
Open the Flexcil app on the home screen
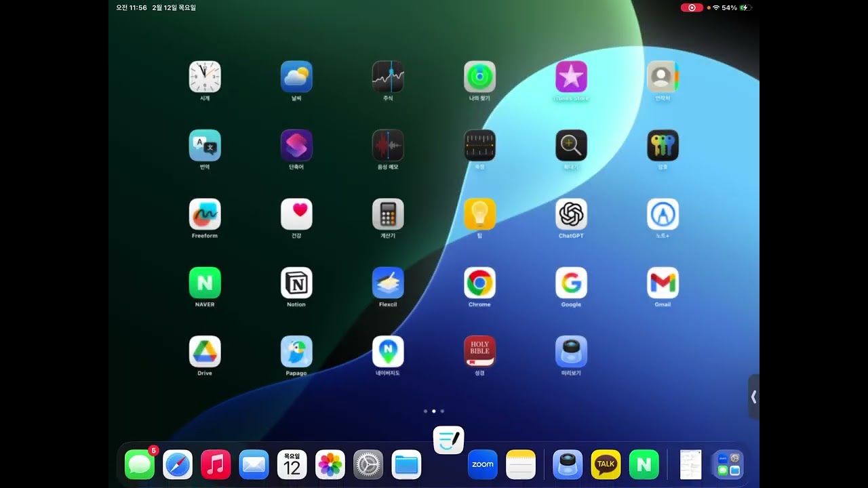point(388,283)
